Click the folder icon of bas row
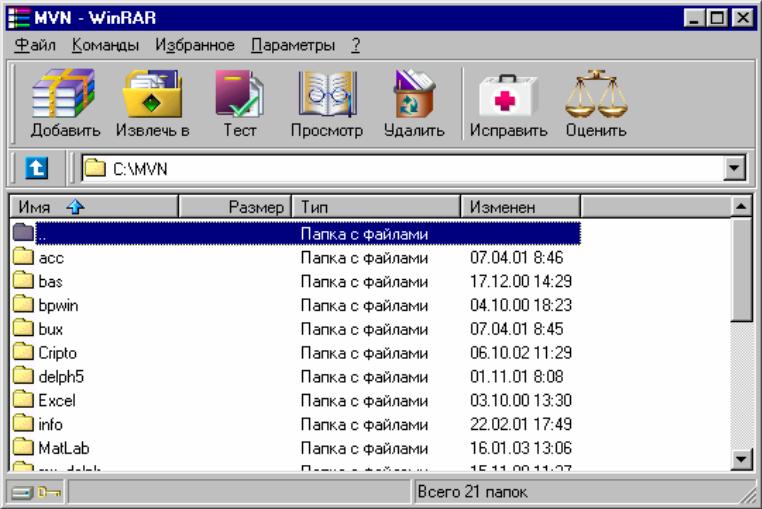 [23, 280]
